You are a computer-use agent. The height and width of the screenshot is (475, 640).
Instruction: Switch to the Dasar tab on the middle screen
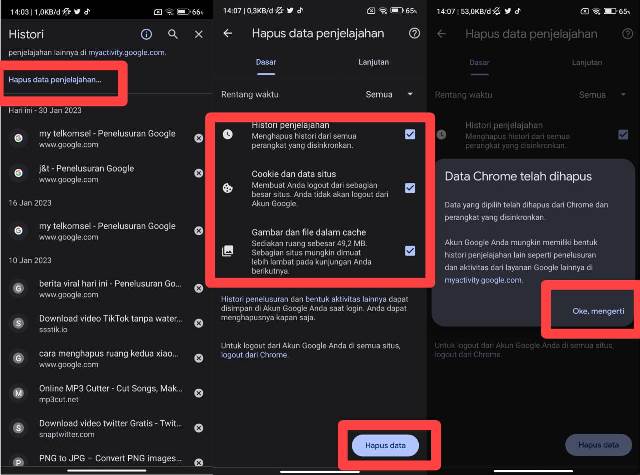coord(266,62)
